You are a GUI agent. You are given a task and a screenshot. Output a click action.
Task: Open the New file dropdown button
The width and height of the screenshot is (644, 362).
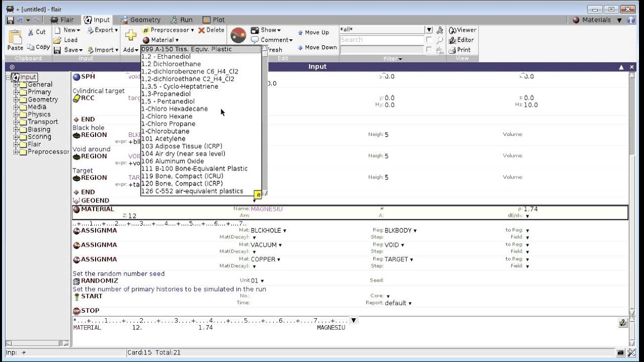[67, 30]
